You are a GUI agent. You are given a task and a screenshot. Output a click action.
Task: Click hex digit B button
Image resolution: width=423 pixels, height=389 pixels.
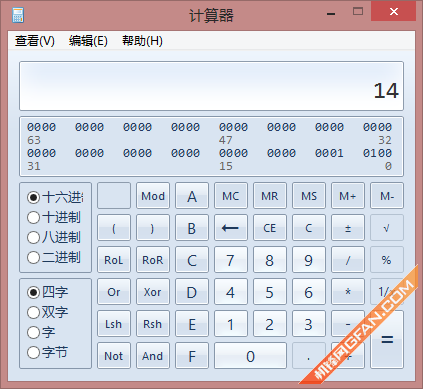point(192,228)
